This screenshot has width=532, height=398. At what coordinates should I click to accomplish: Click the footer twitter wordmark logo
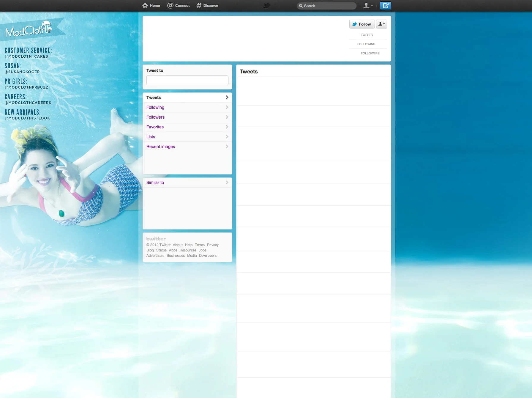pyautogui.click(x=156, y=239)
